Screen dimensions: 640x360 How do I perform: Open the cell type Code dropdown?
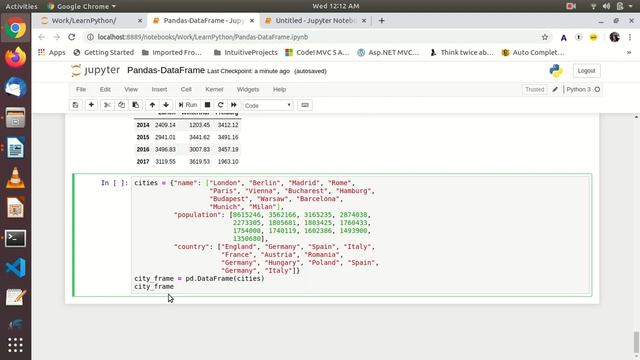[268, 105]
